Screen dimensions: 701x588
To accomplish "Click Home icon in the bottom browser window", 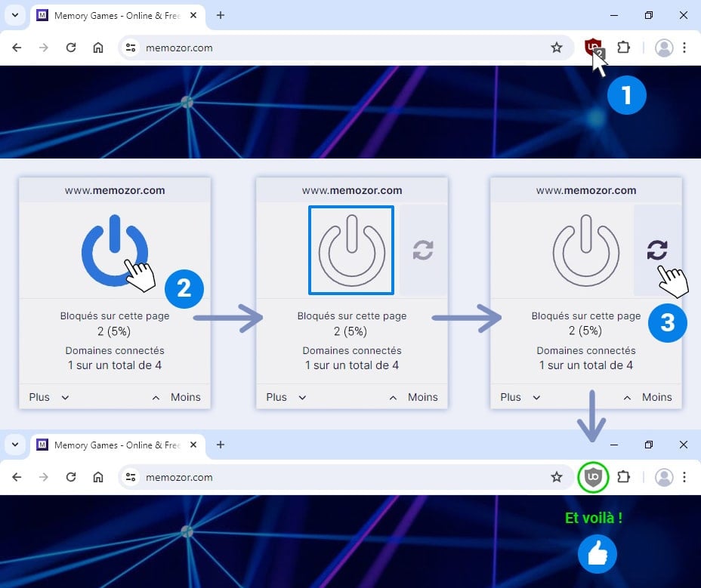I will 98,477.
